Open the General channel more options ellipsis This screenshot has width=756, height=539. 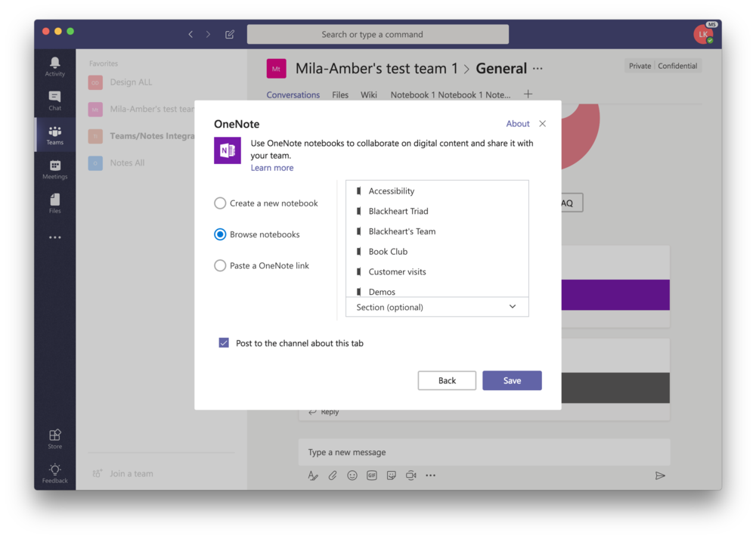click(538, 69)
